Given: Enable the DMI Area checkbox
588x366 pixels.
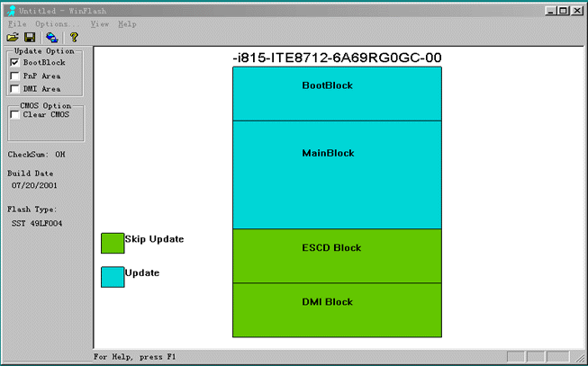Looking at the screenshot, I should (14, 89).
